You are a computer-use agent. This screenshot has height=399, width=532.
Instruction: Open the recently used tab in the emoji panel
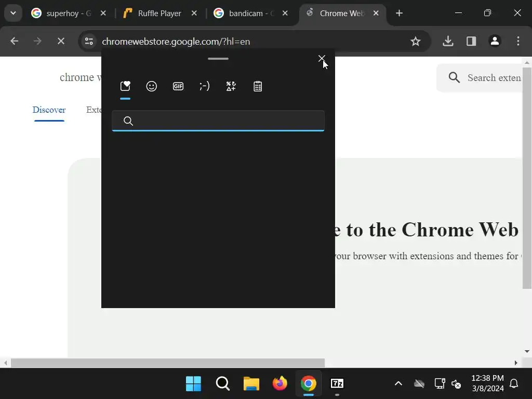(125, 86)
